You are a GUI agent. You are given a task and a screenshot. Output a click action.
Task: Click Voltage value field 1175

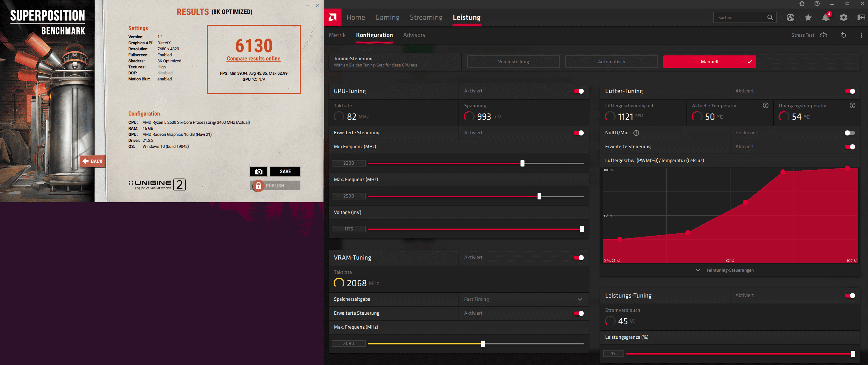348,230
